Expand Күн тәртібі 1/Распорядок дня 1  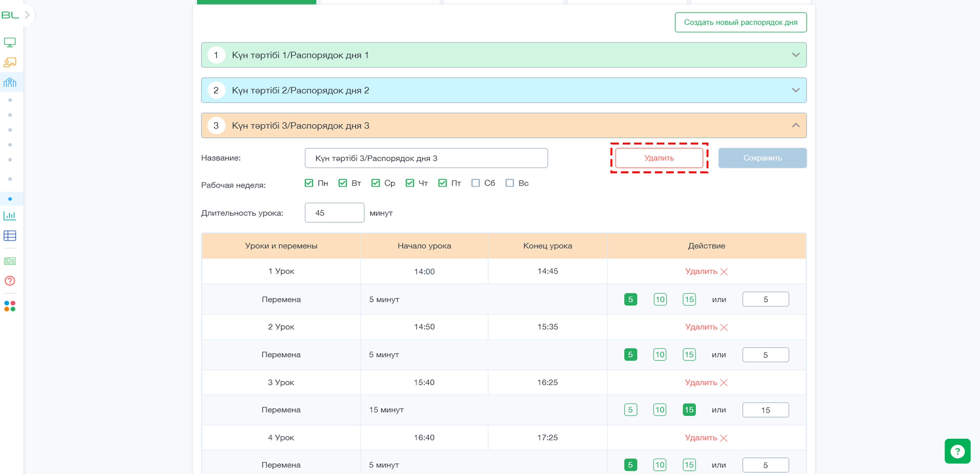(x=503, y=55)
